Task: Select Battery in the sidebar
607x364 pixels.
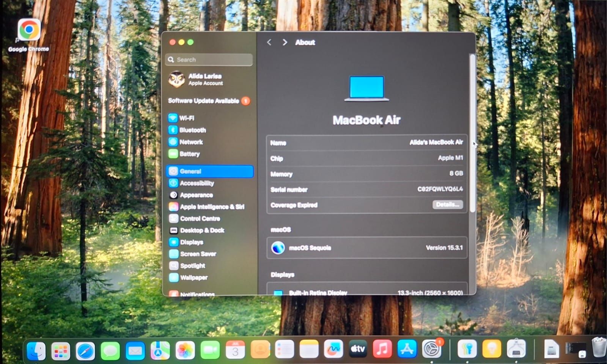Action: [209, 154]
